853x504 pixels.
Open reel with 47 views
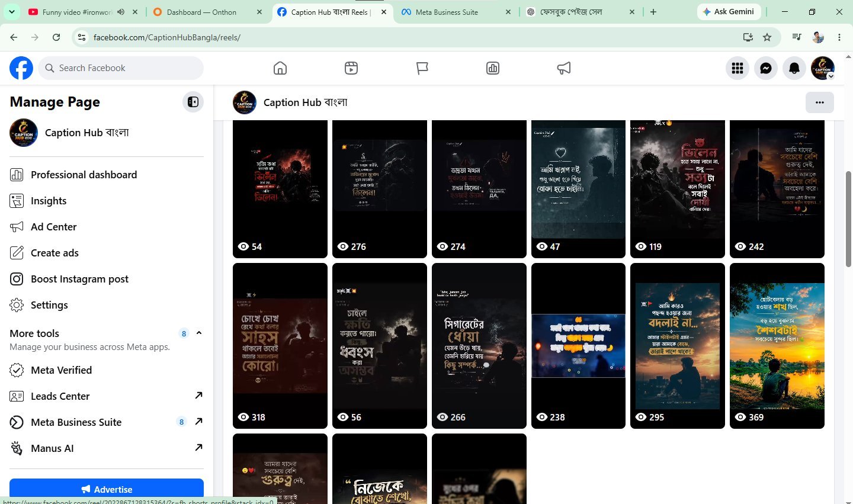coord(578,189)
